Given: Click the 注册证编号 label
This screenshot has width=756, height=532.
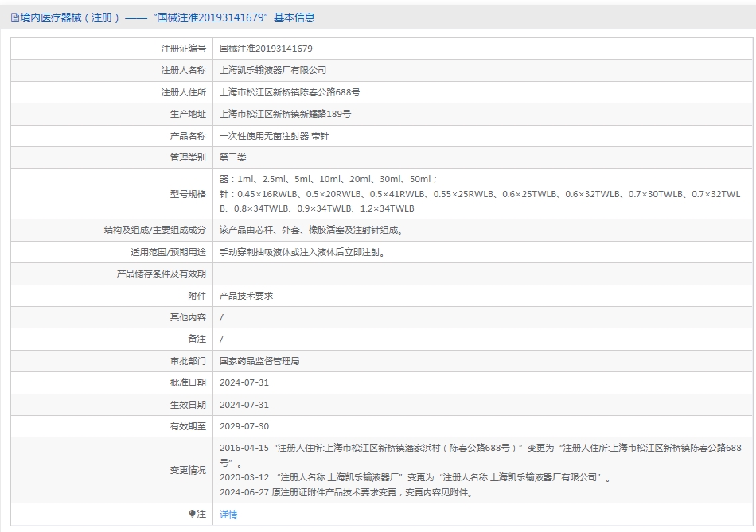Looking at the screenshot, I should tap(183, 49).
